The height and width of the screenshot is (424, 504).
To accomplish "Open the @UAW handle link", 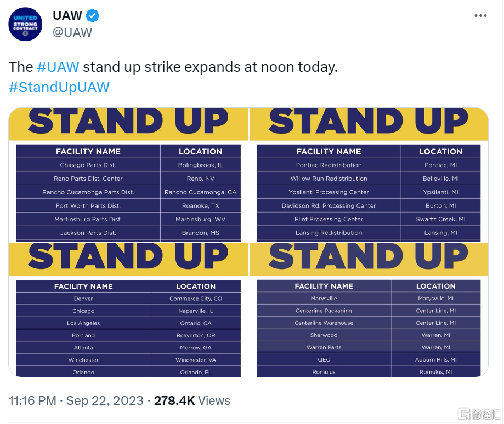I will tap(72, 32).
